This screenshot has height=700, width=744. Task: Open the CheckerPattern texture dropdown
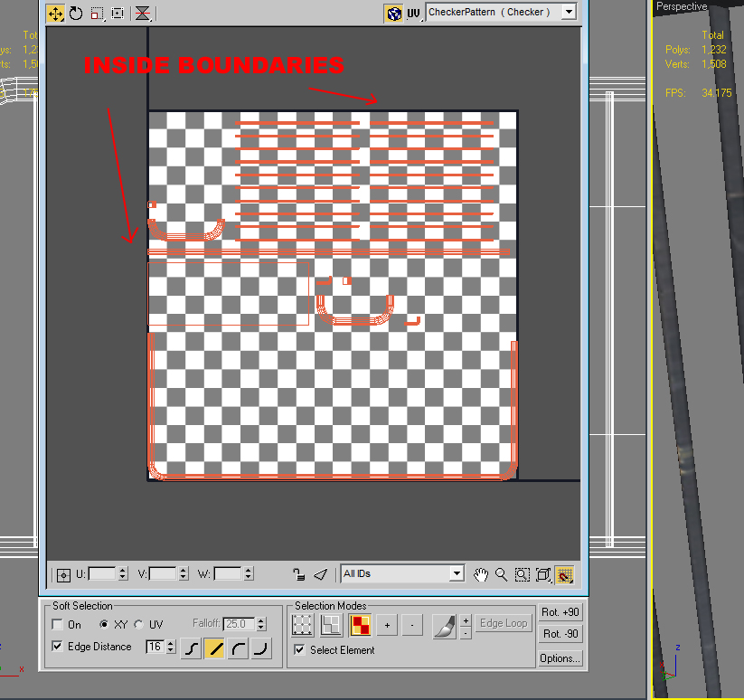coord(568,13)
